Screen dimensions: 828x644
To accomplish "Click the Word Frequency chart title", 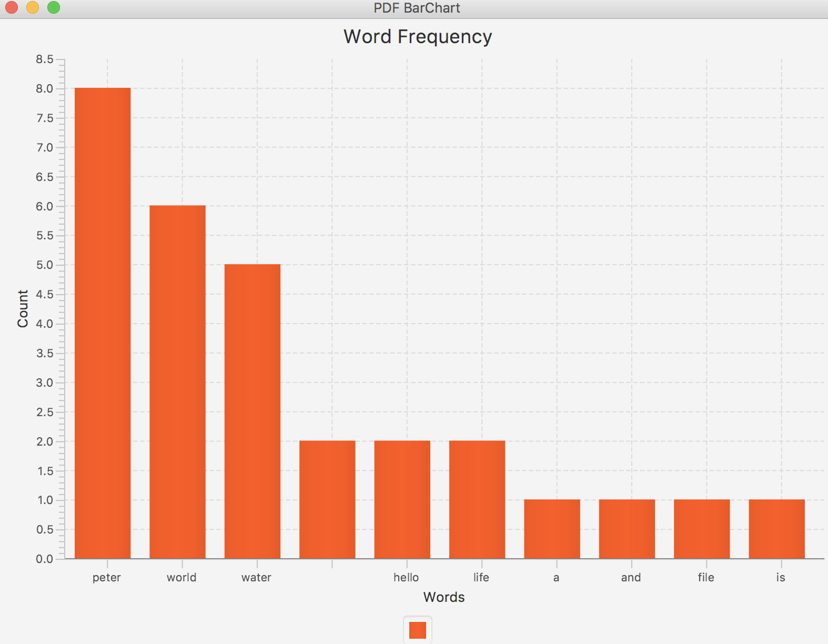I will [x=418, y=37].
